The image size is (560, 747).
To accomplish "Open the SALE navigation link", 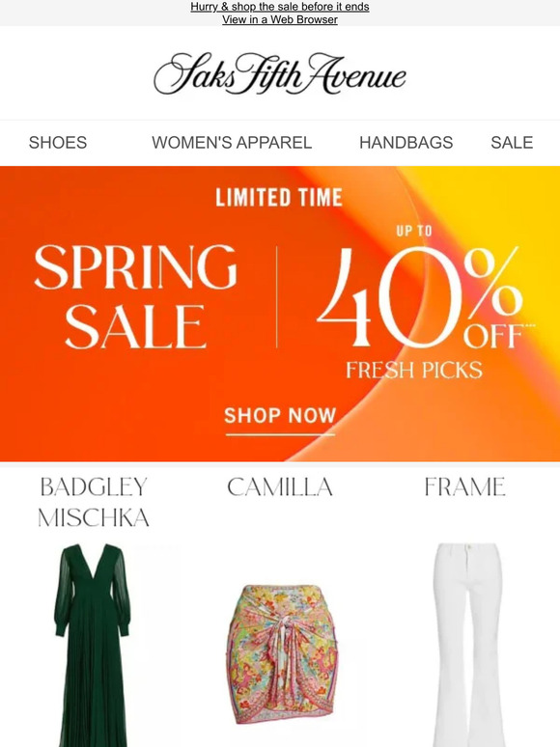I will (512, 143).
